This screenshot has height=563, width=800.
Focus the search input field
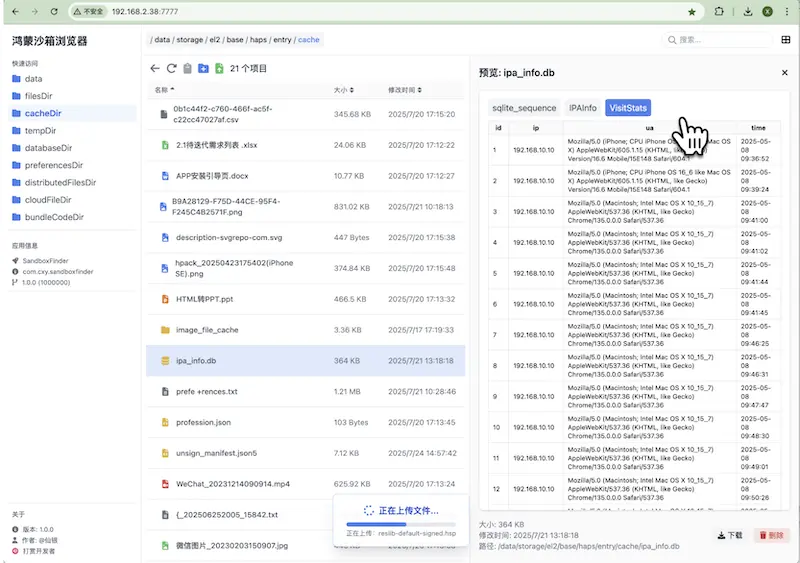(x=719, y=40)
